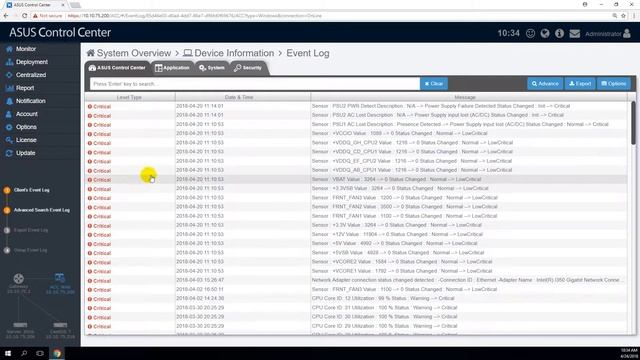Open the License sidebar section
Viewport: 640px width, 360px height.
[x=21, y=140]
